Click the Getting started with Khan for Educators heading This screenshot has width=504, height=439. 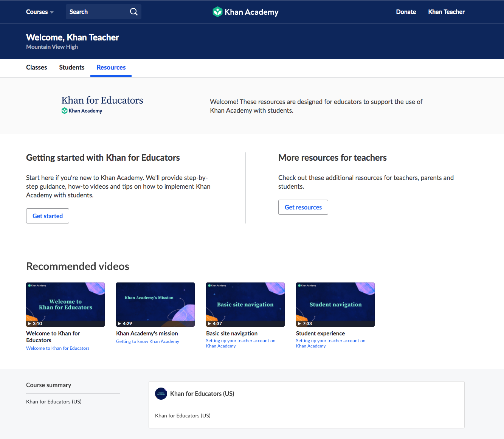pos(103,158)
